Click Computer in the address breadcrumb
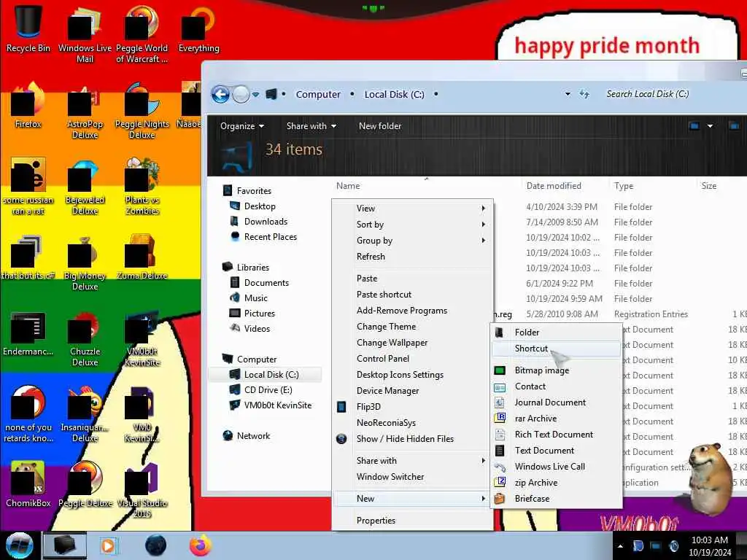Screen dimensions: 747x560 click(318, 94)
